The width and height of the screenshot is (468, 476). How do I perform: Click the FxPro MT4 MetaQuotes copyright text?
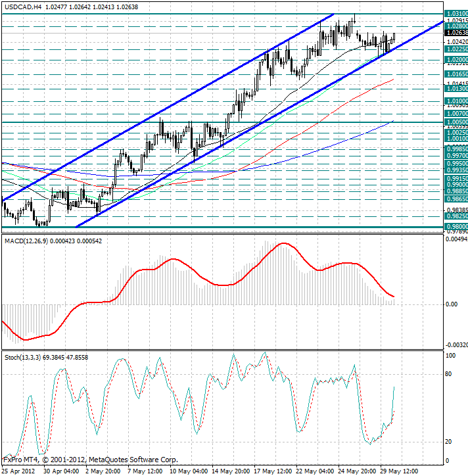[91, 460]
